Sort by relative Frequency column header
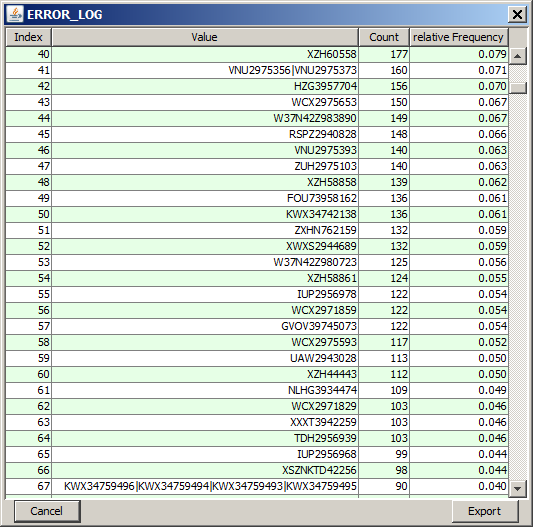The width and height of the screenshot is (533, 527). [459, 37]
